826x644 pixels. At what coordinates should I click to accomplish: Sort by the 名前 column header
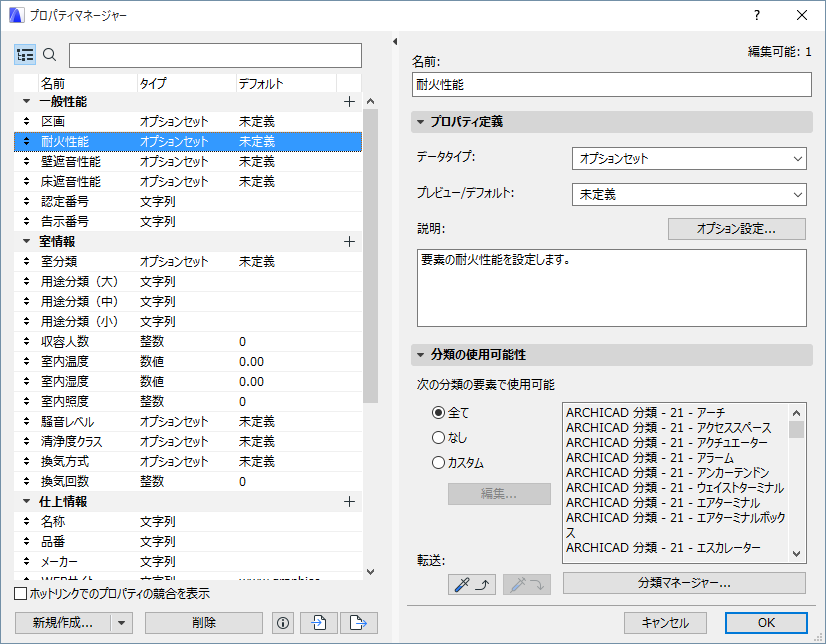point(88,84)
